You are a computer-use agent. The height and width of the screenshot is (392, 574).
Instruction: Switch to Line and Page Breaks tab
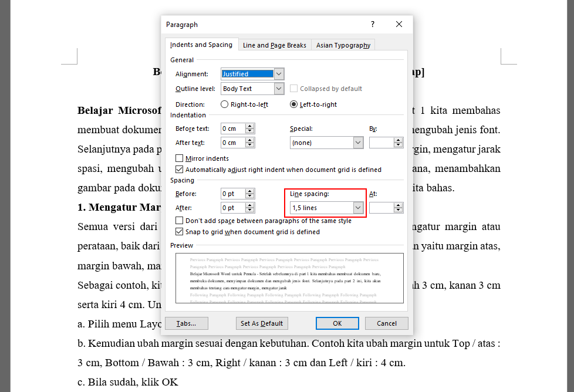275,45
